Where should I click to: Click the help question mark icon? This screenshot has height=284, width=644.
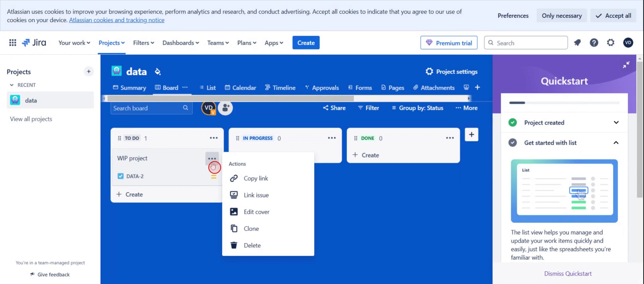point(594,43)
